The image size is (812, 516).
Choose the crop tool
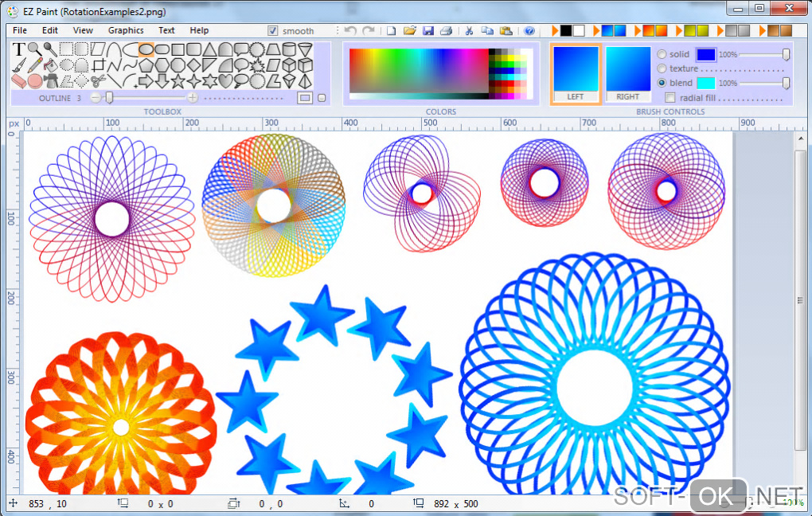[99, 66]
